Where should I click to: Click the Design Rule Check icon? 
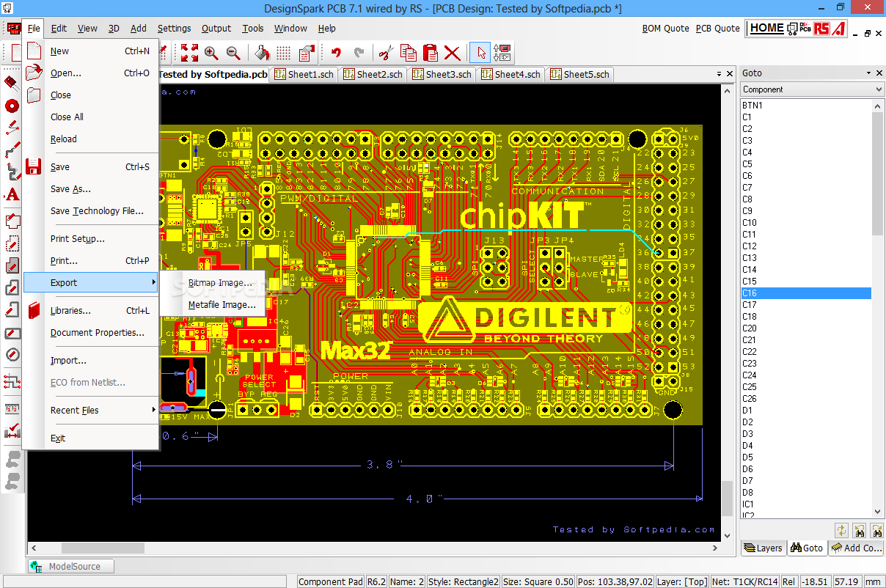(12, 431)
